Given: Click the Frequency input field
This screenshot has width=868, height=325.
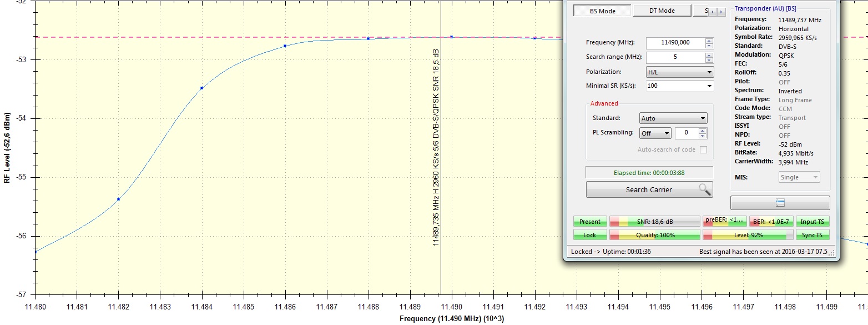Looking at the screenshot, I should pyautogui.click(x=675, y=43).
